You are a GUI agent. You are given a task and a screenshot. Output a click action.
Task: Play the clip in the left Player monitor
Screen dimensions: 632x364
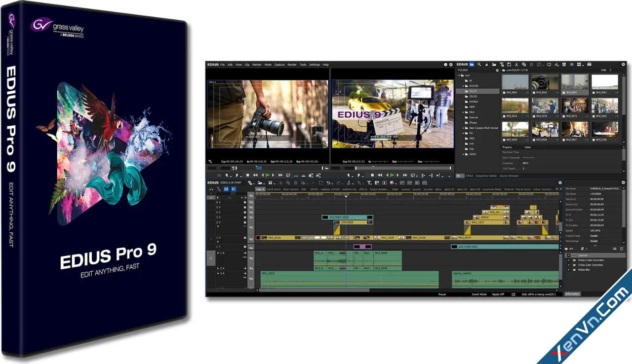point(268,175)
